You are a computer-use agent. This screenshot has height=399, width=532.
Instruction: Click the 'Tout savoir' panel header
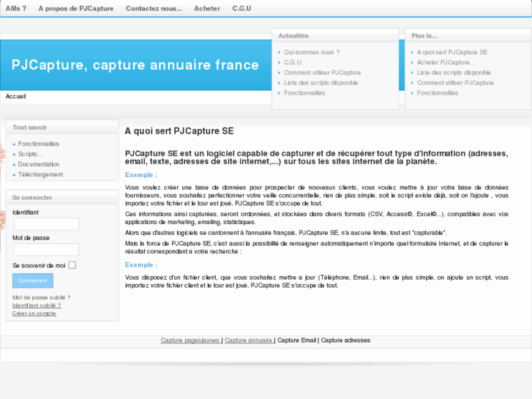[x=29, y=127]
